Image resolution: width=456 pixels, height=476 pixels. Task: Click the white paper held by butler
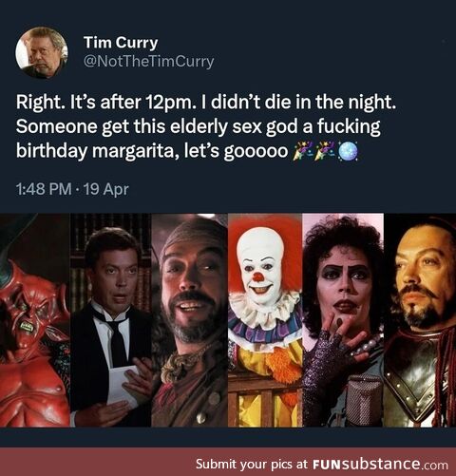(x=123, y=386)
